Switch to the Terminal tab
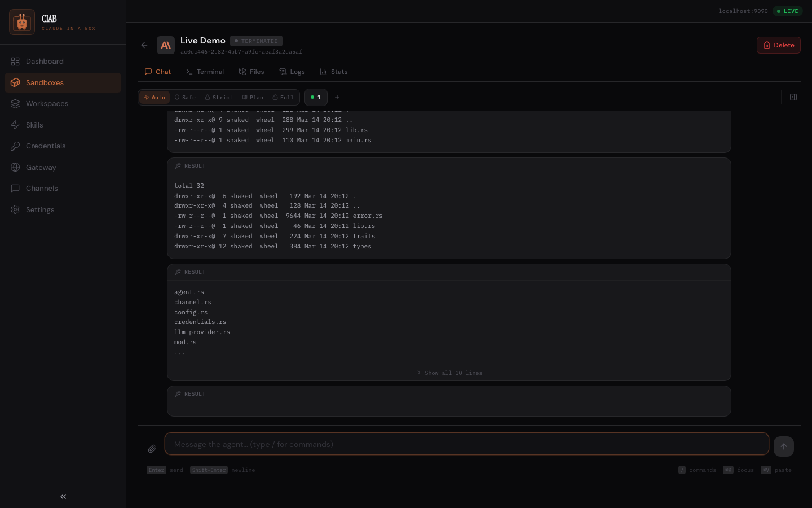This screenshot has width=812, height=508. 205,72
